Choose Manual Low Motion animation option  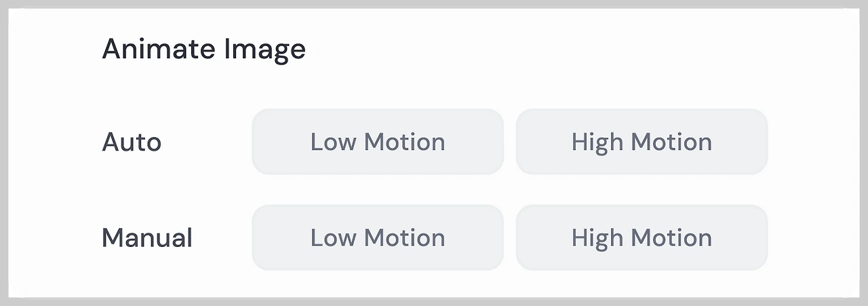pos(378,237)
